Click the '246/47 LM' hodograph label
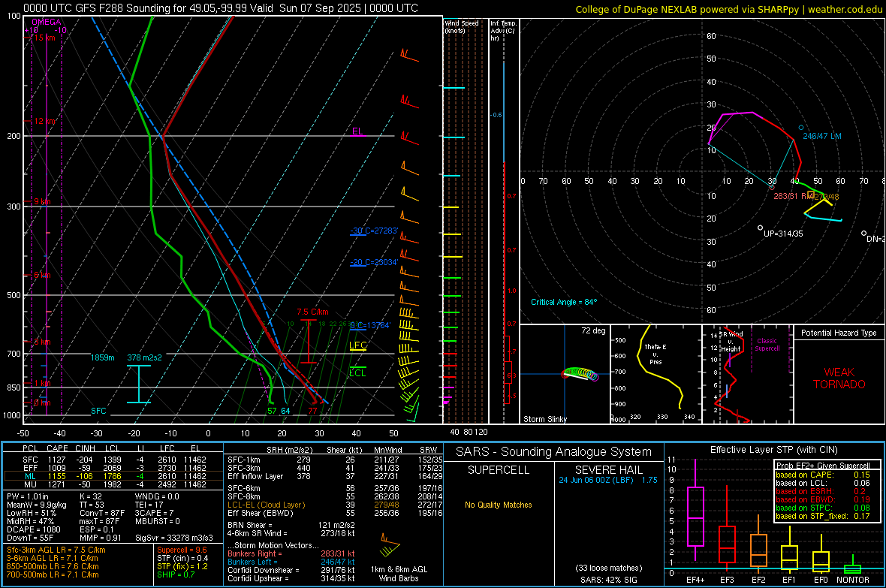Screen dimensions: 886x588 pyautogui.click(x=822, y=136)
